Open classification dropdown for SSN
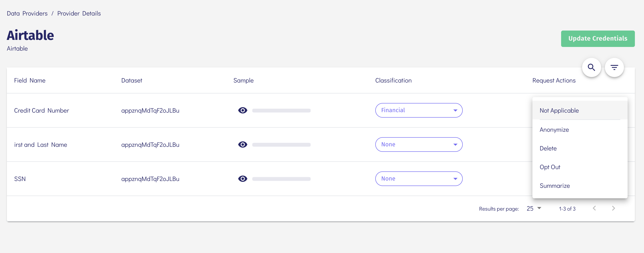This screenshot has width=644, height=253. click(419, 179)
